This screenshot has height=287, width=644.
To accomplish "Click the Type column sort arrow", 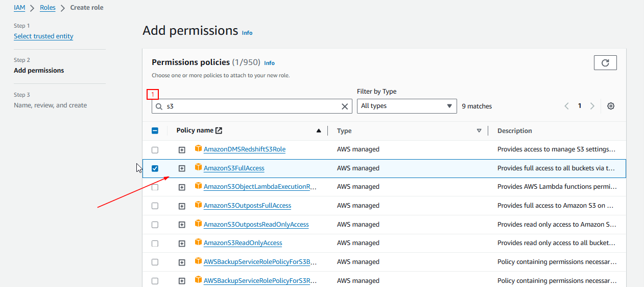I will (479, 131).
